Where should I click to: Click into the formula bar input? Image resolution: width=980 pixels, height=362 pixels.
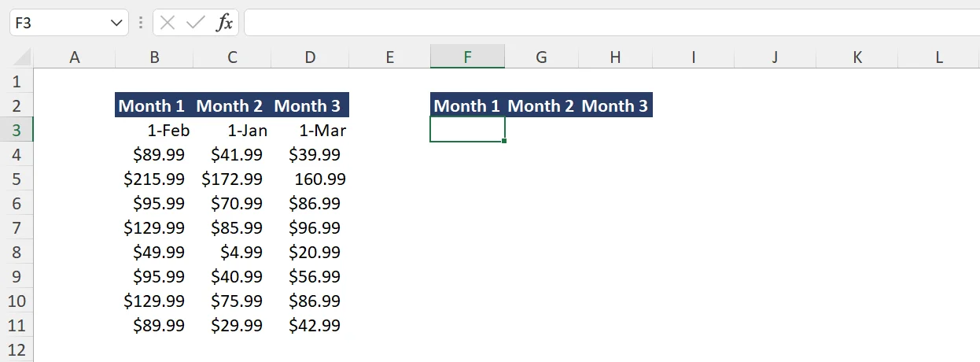[x=606, y=23]
